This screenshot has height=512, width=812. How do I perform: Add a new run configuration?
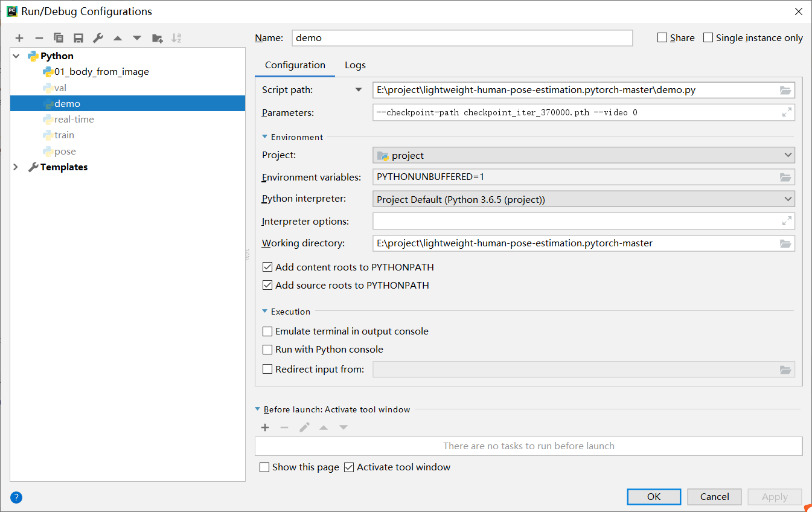pyautogui.click(x=19, y=37)
